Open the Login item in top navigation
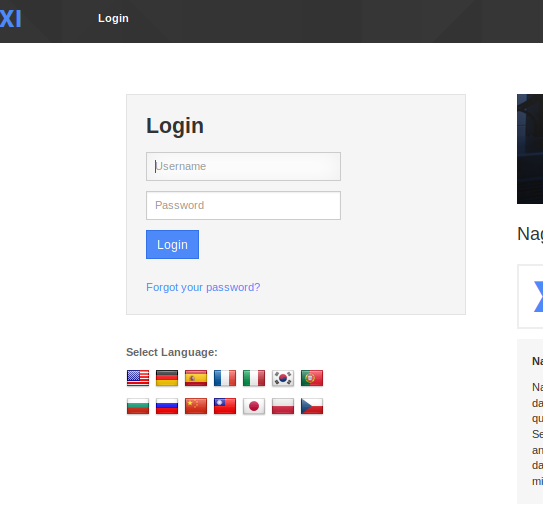Screen dimensions: 543x511 [x=113, y=18]
